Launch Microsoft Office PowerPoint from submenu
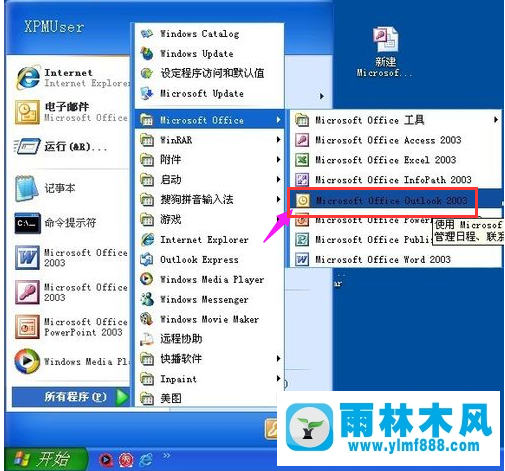 (x=362, y=220)
